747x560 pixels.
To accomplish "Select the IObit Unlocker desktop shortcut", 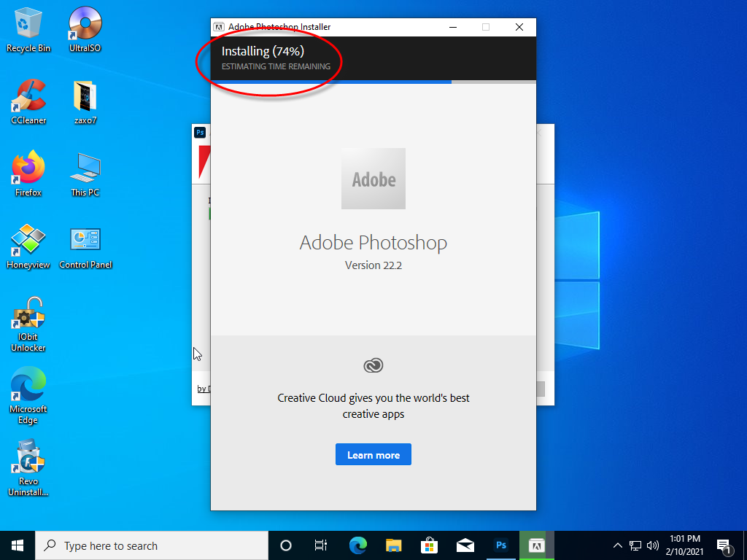I will click(x=28, y=324).
